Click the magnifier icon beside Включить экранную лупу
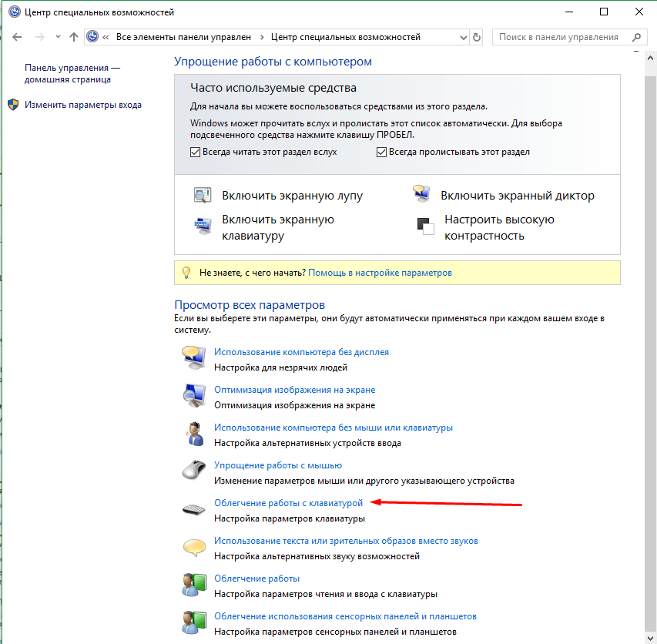 click(203, 195)
